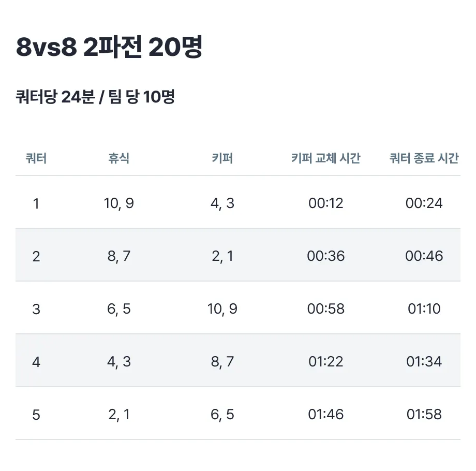The width and height of the screenshot is (476, 471).
Task: Click the 00:12 keeper swap time
Action: point(326,203)
